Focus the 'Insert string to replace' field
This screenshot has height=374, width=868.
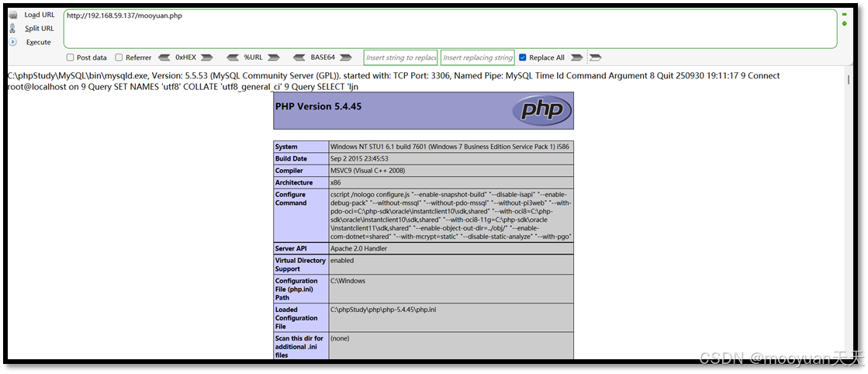(x=401, y=57)
